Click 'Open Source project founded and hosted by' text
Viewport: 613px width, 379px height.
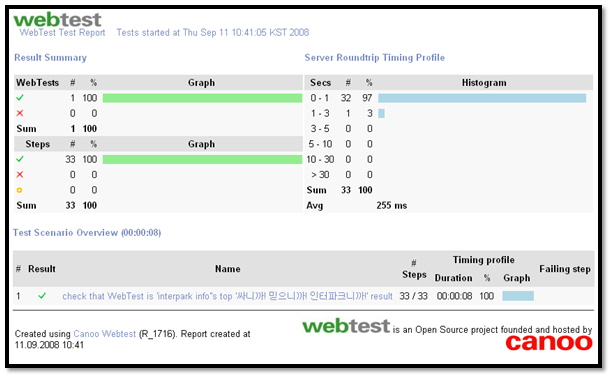[x=504, y=329]
